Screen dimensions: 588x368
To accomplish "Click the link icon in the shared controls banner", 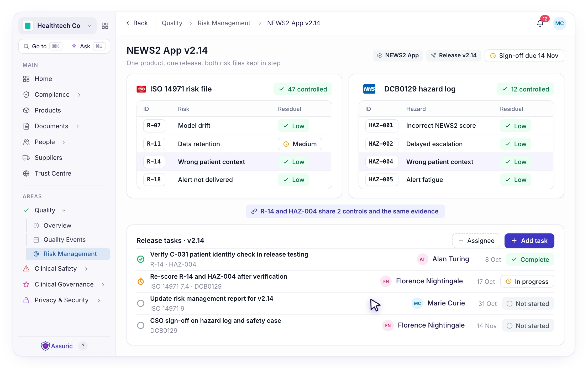I will click(254, 212).
